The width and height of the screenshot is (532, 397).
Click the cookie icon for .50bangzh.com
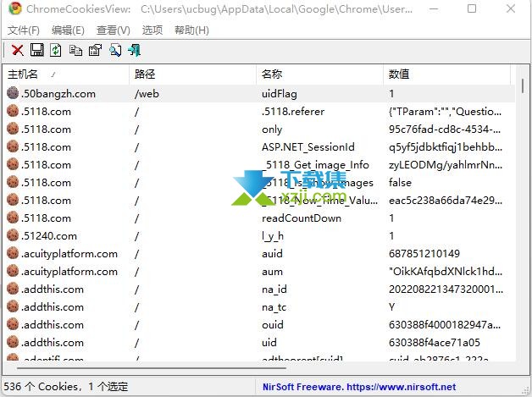pos(13,93)
